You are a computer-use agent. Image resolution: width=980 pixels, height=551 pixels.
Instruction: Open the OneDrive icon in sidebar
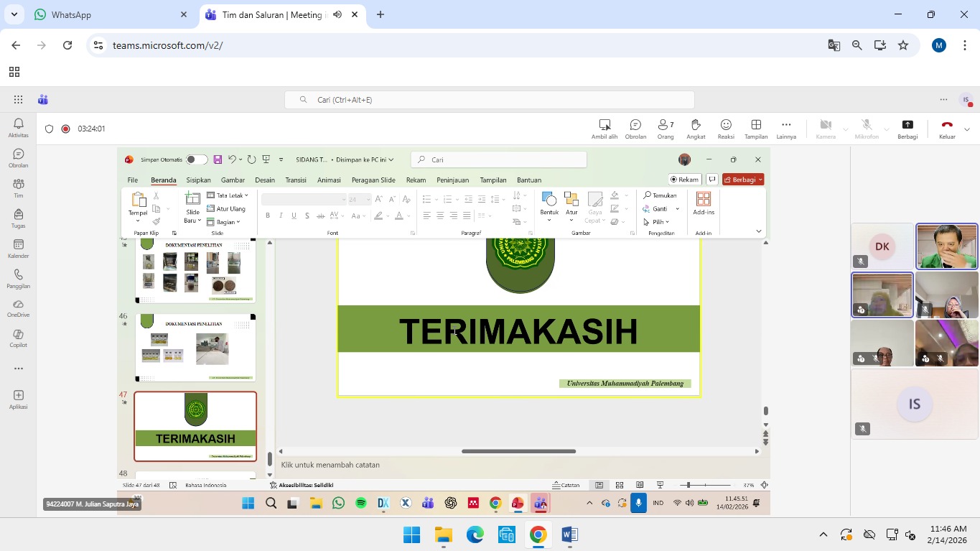19,308
